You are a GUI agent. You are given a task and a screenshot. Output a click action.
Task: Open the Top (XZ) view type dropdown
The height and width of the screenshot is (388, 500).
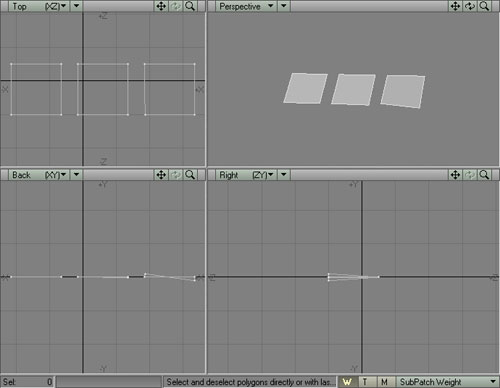point(39,6)
